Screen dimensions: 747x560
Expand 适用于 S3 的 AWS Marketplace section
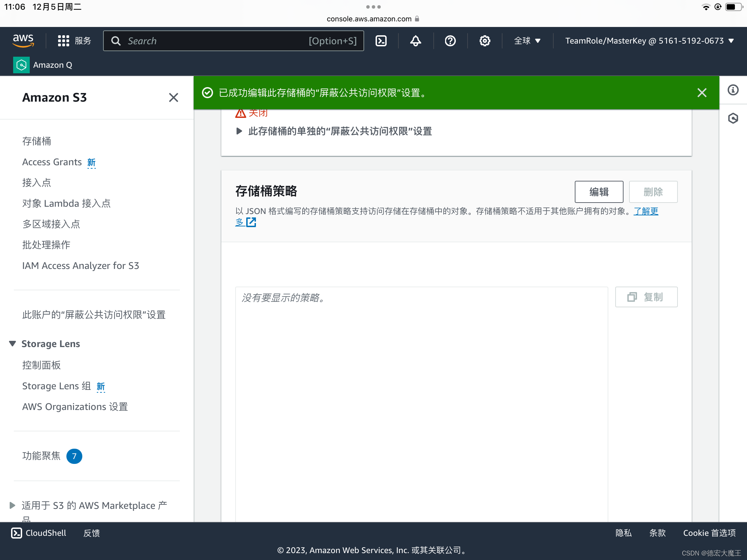pyautogui.click(x=12, y=505)
